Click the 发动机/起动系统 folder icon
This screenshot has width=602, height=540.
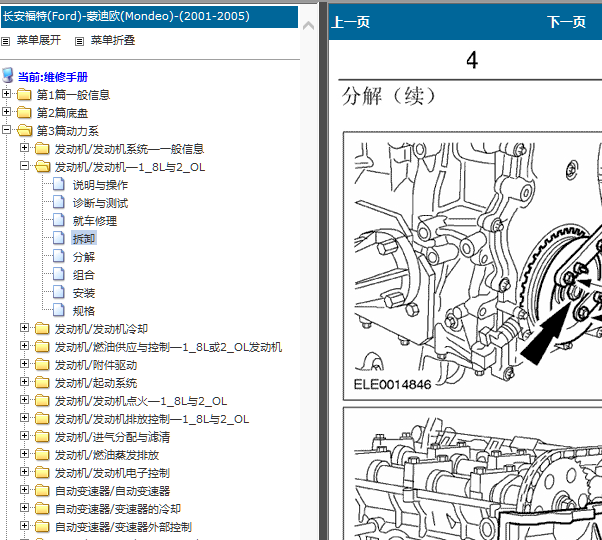(x=42, y=383)
